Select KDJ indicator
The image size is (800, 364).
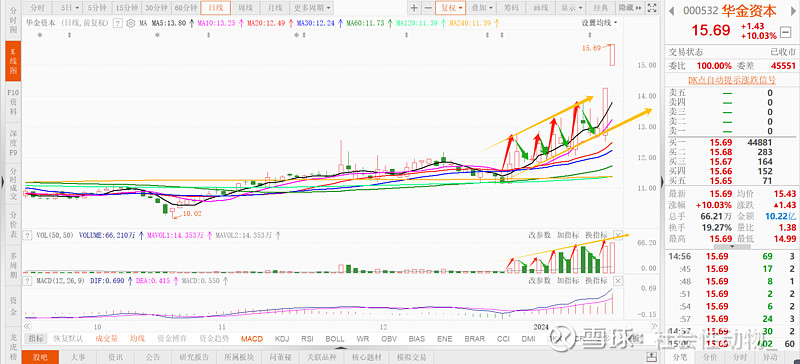click(282, 338)
